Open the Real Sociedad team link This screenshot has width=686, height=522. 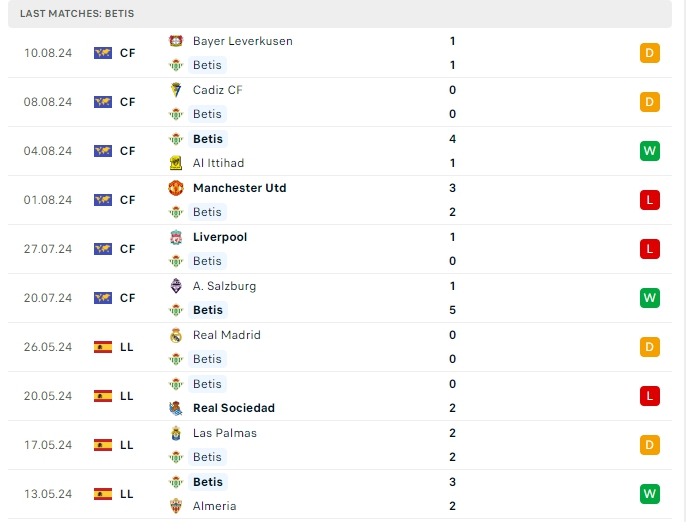[233, 408]
